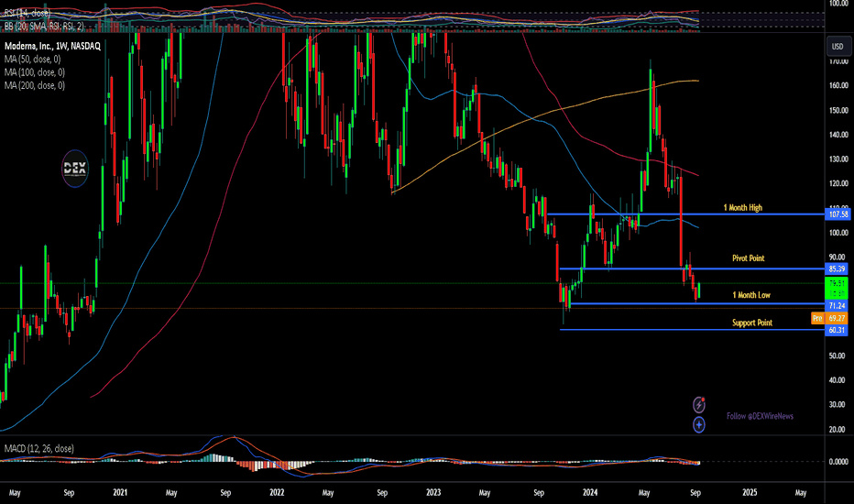
Task: Click the 2024 time axis label
Action: click(590, 493)
